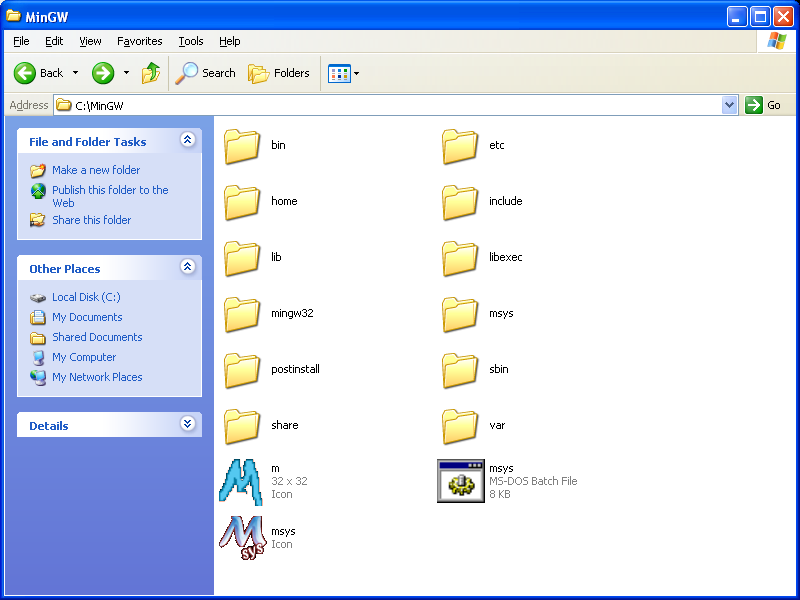Viewport: 800px width, 600px height.
Task: Select the include folder icon
Action: [460, 203]
